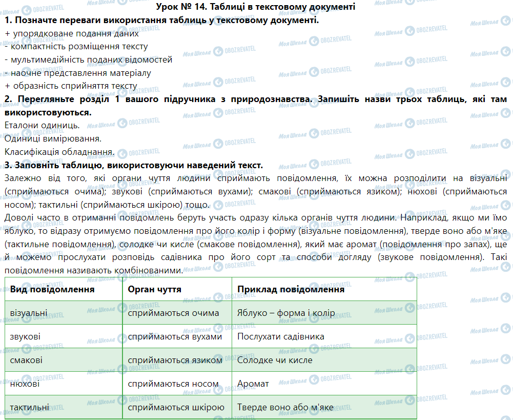Screen dimensions: 513x420
Task: Select the answer 'наочне представлення матеріалу'
Action: tap(81, 73)
